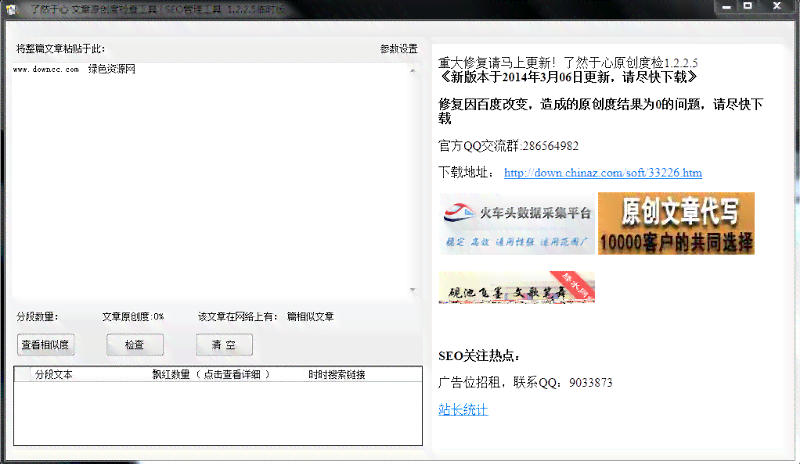Click the application icon in title bar
Viewport: 800px width, 464px height.
coord(11,9)
